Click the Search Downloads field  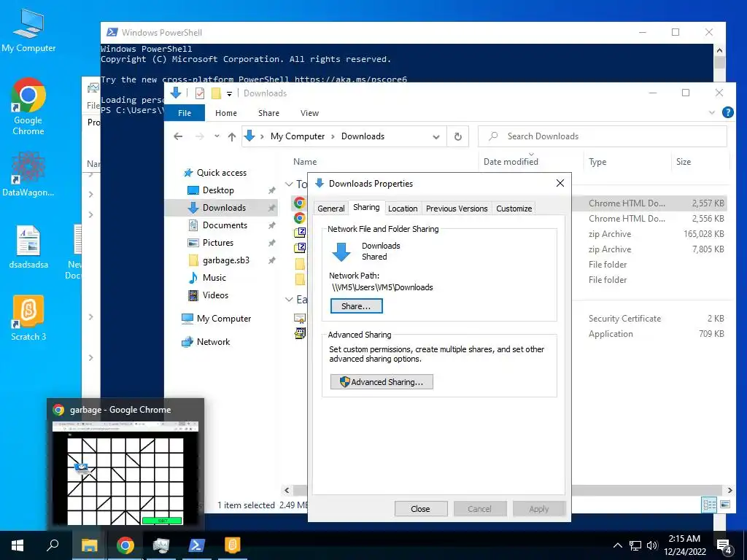[x=602, y=136]
